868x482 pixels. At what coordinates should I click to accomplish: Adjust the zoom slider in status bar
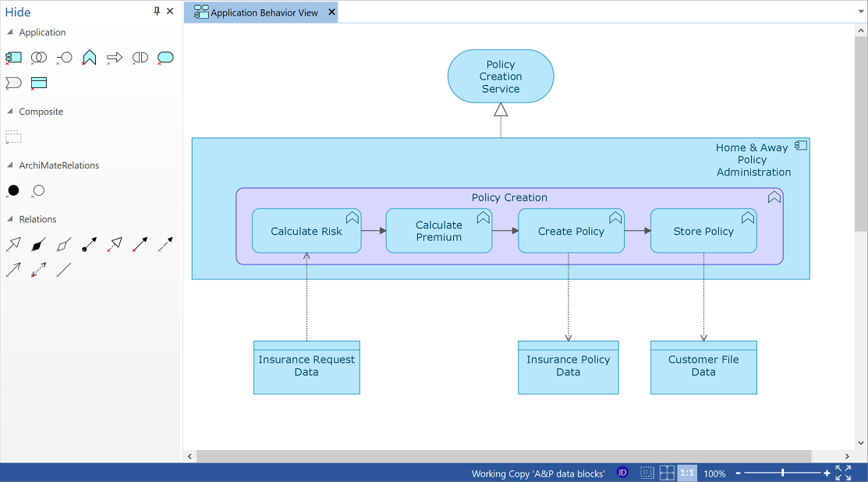[782, 473]
